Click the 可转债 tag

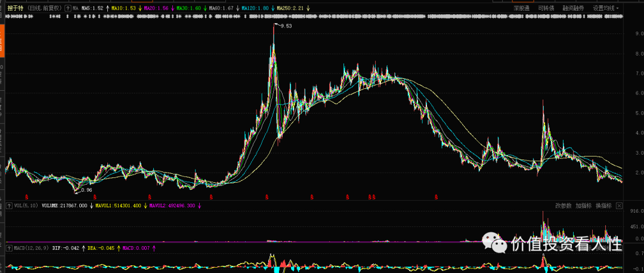pos(546,8)
